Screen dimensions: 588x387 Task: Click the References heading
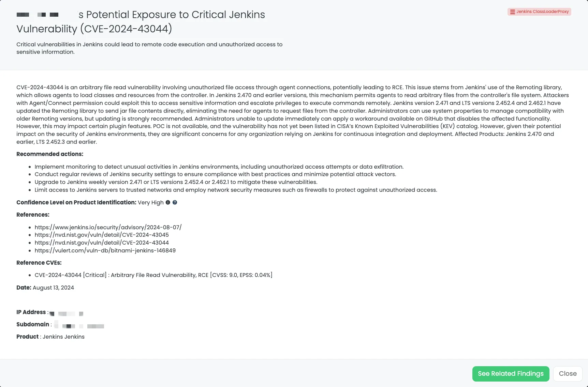[33, 215]
